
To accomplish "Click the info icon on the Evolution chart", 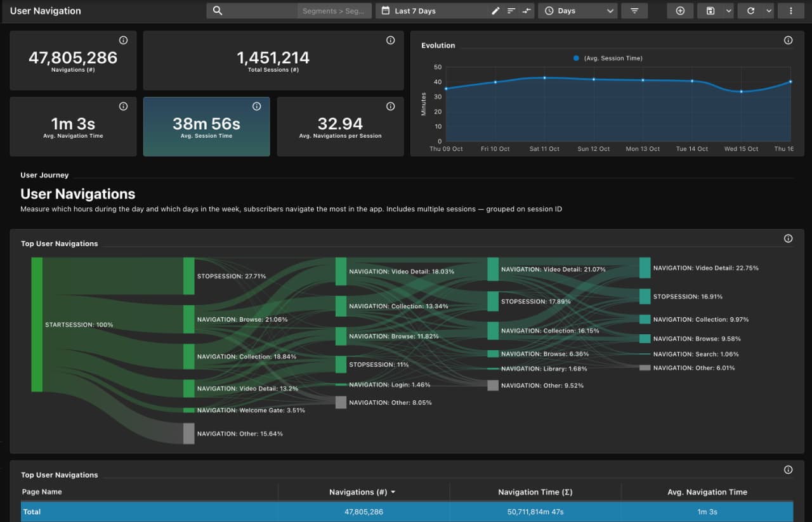I will 788,40.
